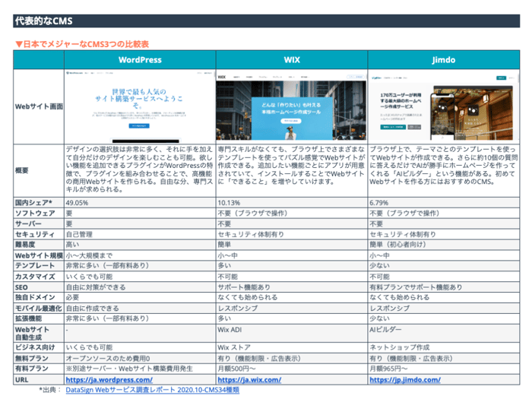Click the WordPress column header
Screen dimensions: 532x399
pos(140,60)
